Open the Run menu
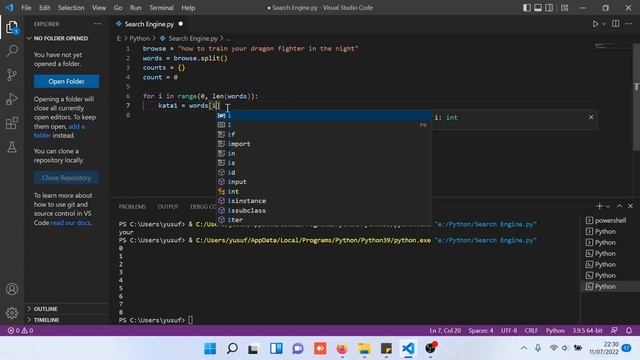 click(x=136, y=8)
